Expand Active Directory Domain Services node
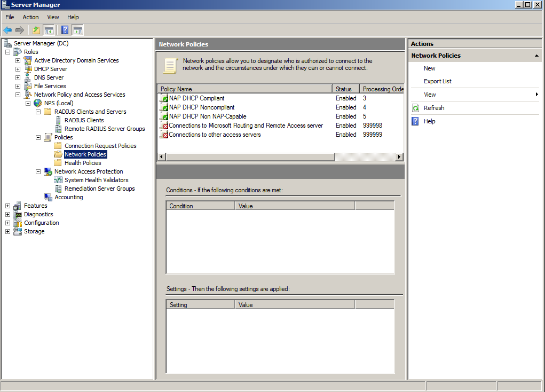 tap(18, 60)
